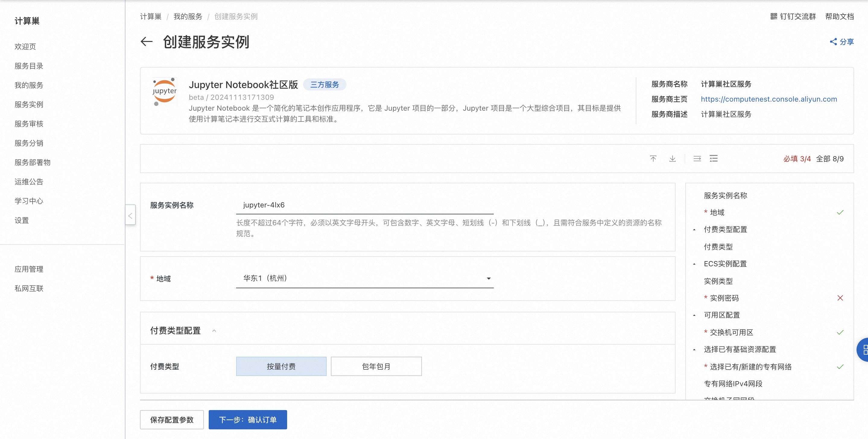868x439 pixels.
Task: Jump to 专有网络IPv4网段 in the outline
Action: tap(733, 384)
